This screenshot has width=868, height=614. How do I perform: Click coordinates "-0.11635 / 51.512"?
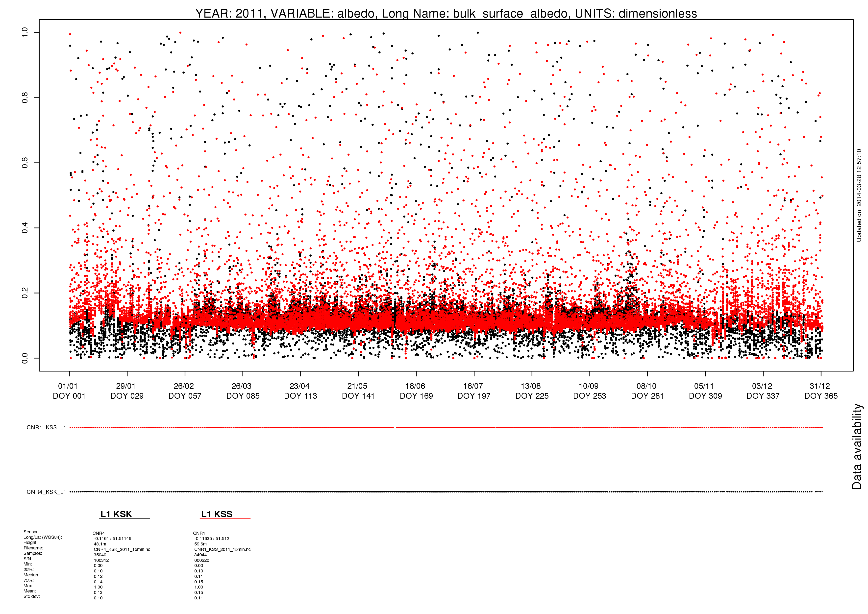[x=212, y=539]
